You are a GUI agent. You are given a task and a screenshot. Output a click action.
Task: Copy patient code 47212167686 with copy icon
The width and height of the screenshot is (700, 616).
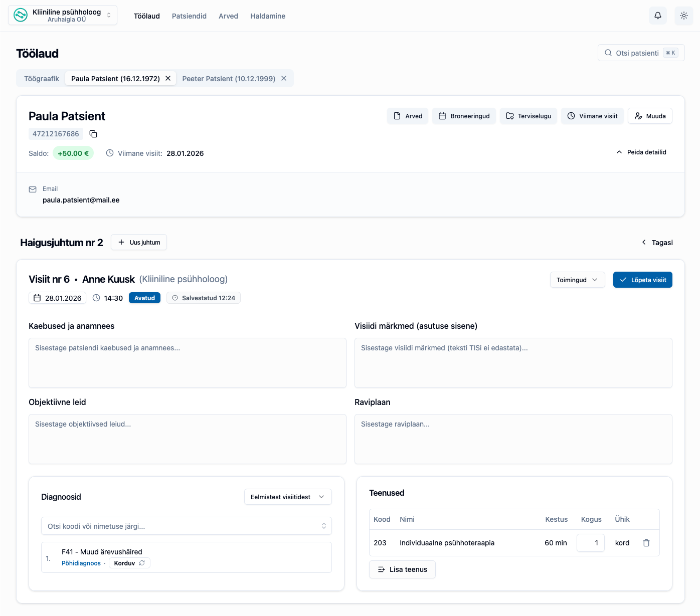coord(93,134)
